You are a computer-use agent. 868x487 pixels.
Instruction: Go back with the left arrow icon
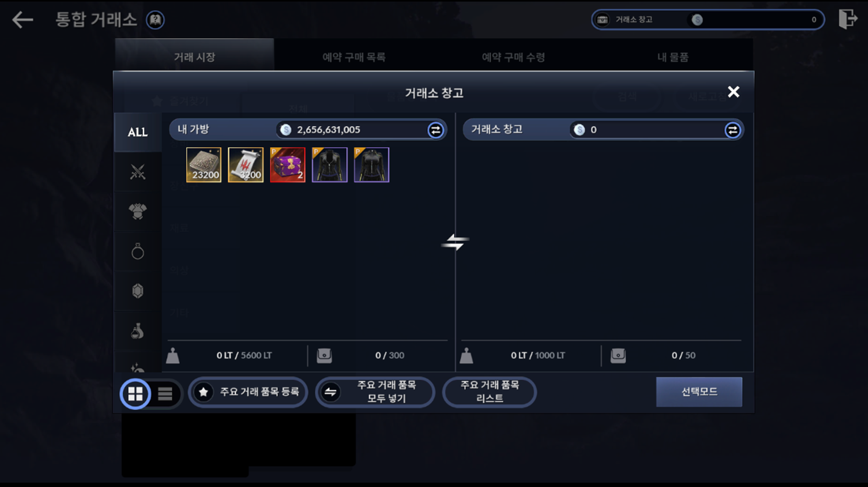pos(23,20)
